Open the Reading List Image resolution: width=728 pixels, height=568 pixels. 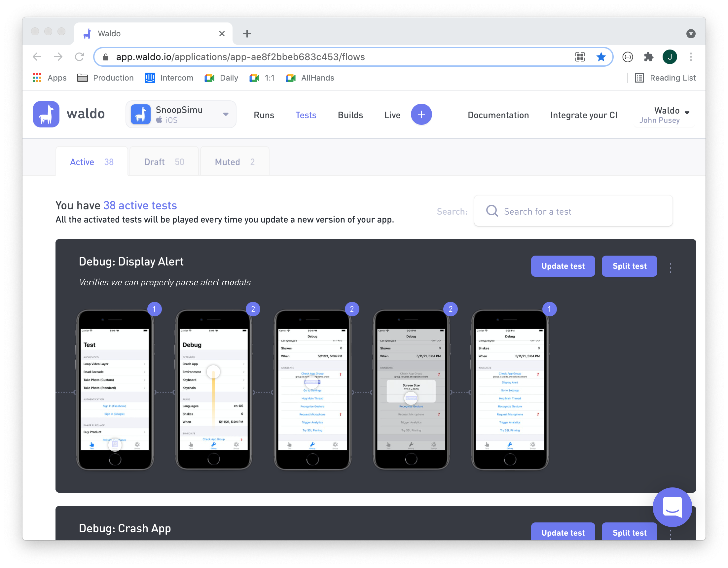[x=665, y=78]
